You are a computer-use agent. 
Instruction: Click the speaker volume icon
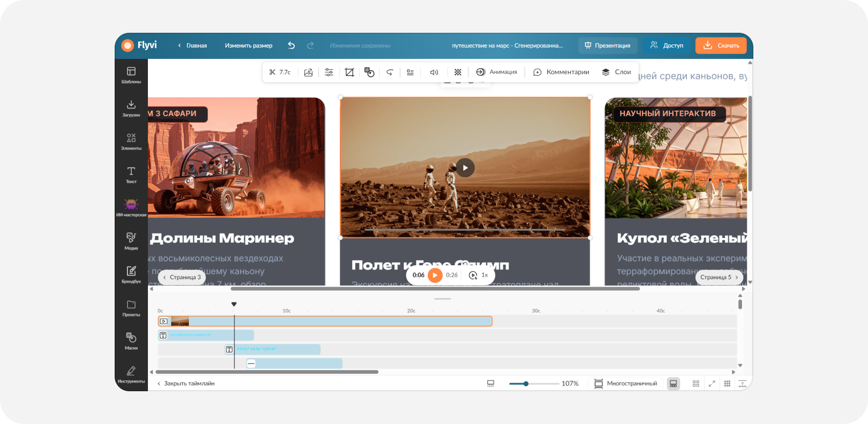(x=434, y=72)
